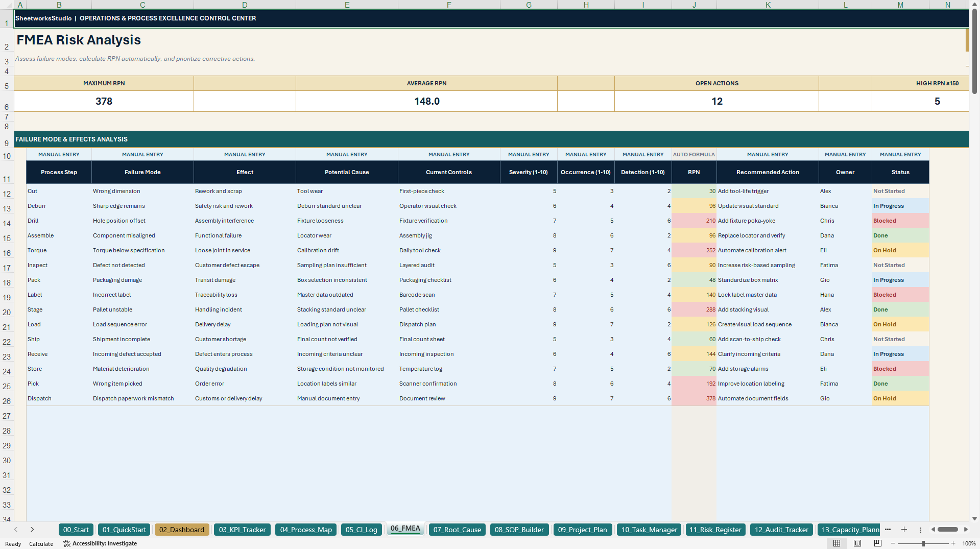Open the 13_Capacity_Plann tab

coord(849,530)
